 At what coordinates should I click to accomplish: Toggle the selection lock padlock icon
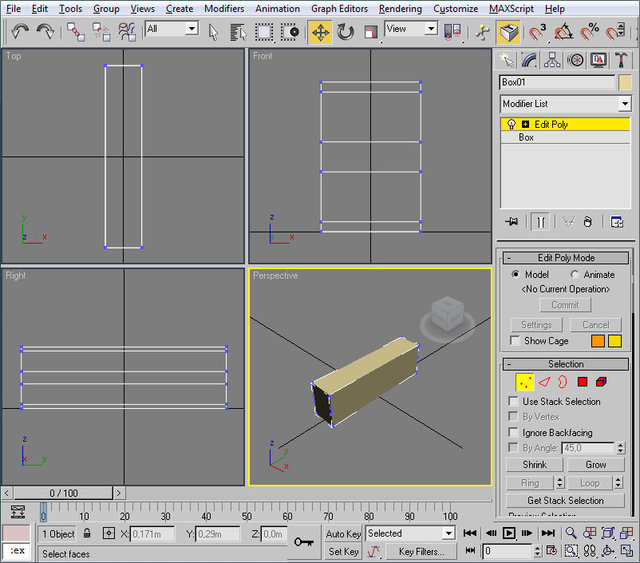pyautogui.click(x=87, y=534)
